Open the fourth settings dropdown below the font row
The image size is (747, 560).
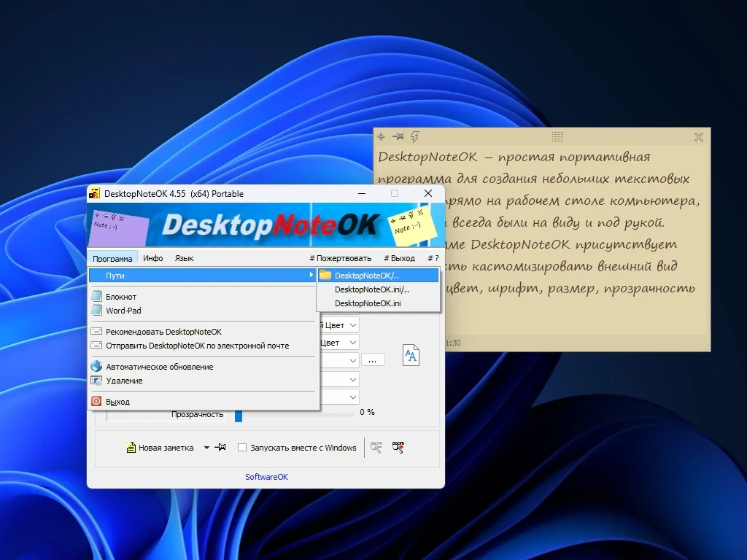pos(353,379)
